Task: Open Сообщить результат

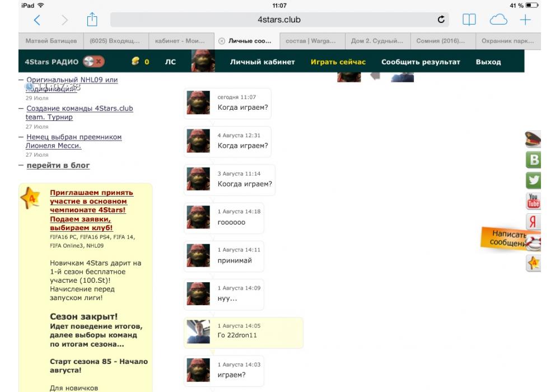Action: pyautogui.click(x=421, y=62)
